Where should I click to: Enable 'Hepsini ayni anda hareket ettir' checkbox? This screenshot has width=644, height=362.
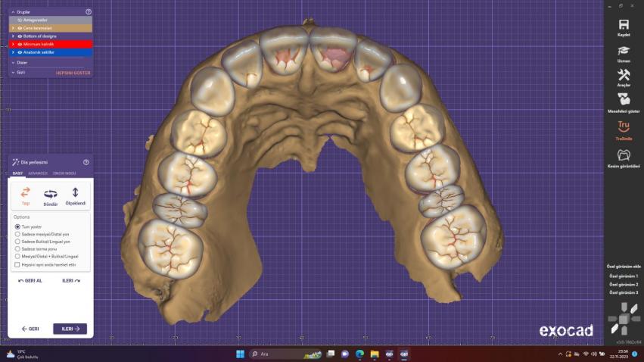17,265
